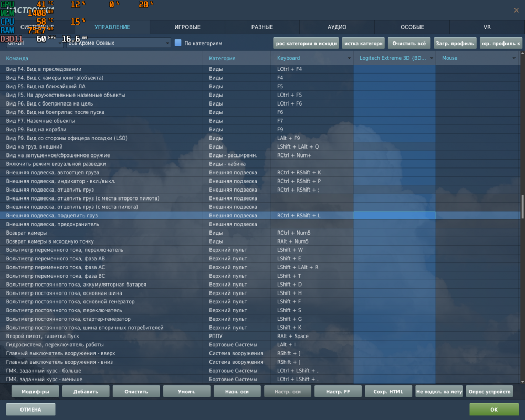Click Назн. оси to assign axes
The width and height of the screenshot is (525, 420).
click(237, 391)
